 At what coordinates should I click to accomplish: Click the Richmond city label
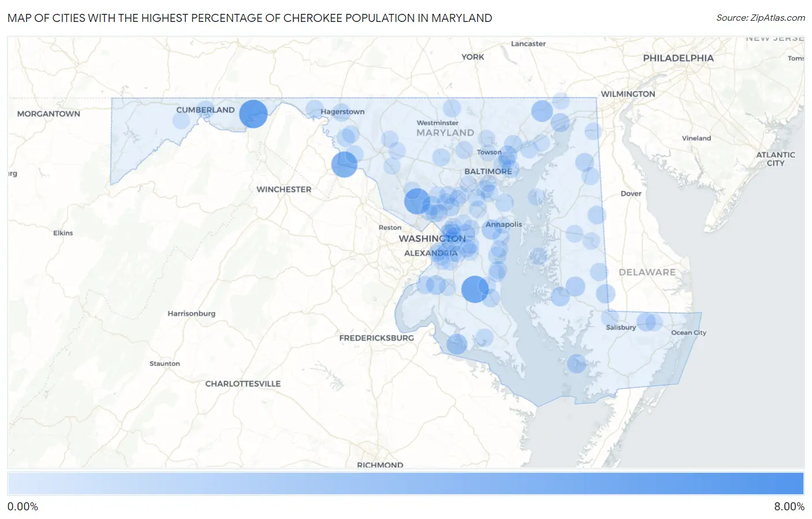pos(380,465)
